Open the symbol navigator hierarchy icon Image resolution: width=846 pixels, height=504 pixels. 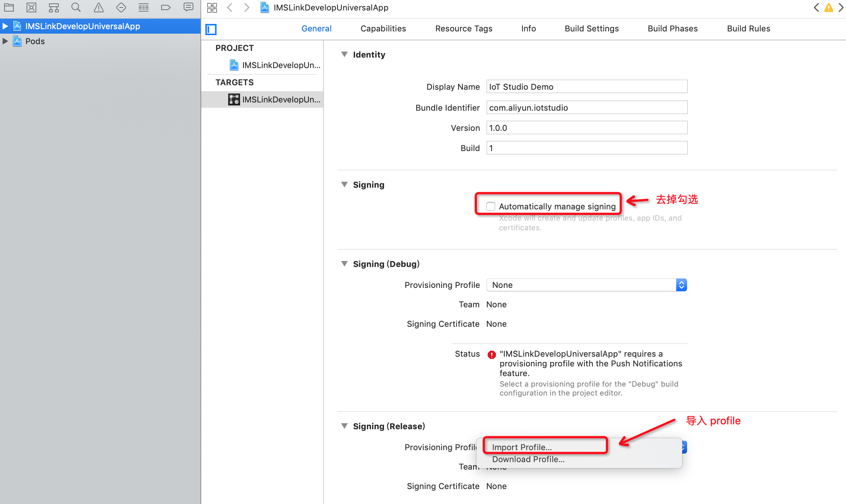(x=54, y=7)
